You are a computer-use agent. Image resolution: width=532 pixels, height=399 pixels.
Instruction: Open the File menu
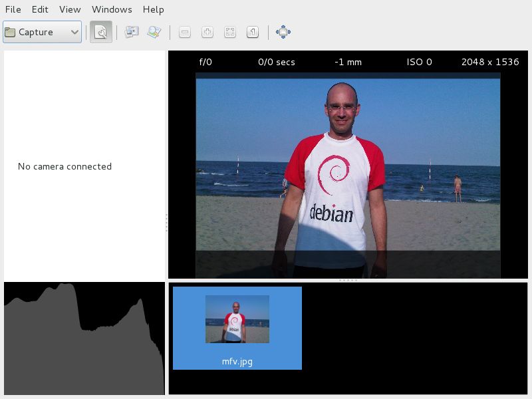(13, 9)
